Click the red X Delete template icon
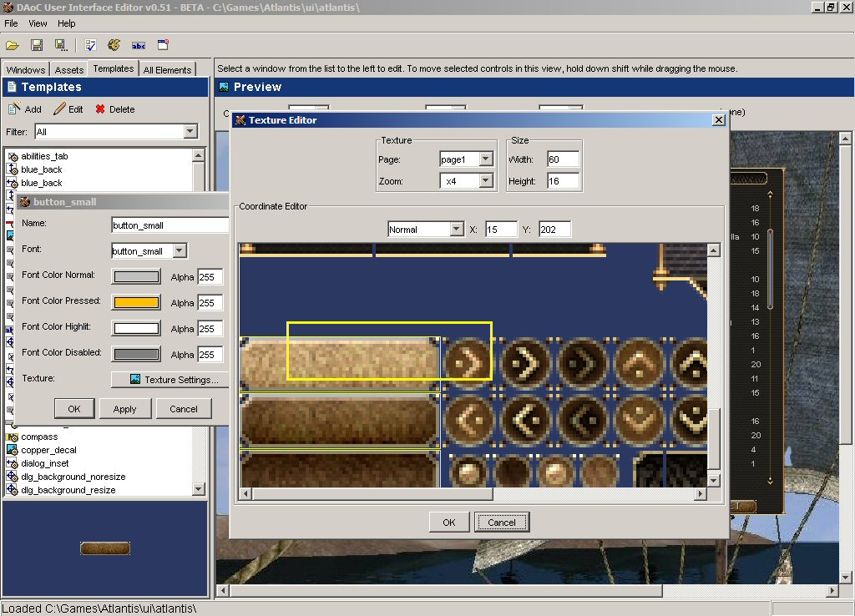This screenshot has height=616, width=855. (100, 109)
